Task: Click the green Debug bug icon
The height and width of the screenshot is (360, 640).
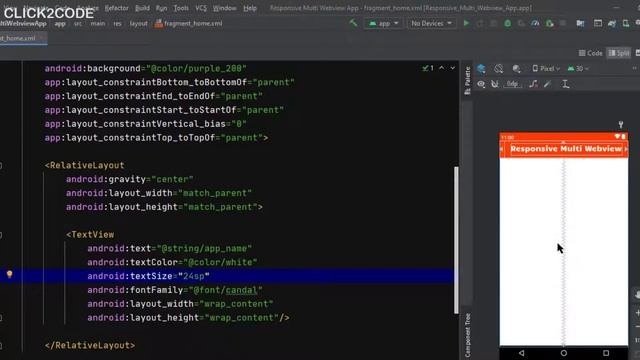Action: pos(507,24)
